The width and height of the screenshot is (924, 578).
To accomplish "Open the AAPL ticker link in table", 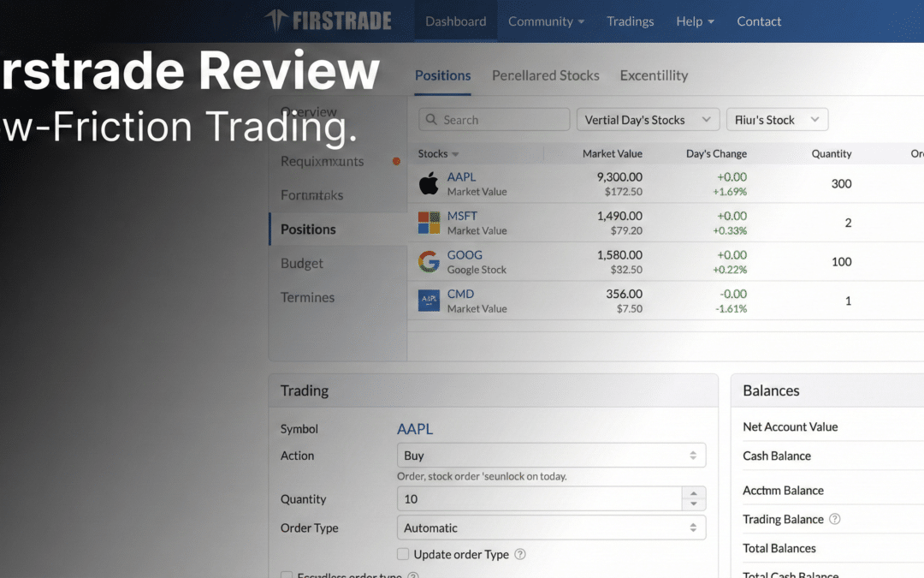I will 461,177.
